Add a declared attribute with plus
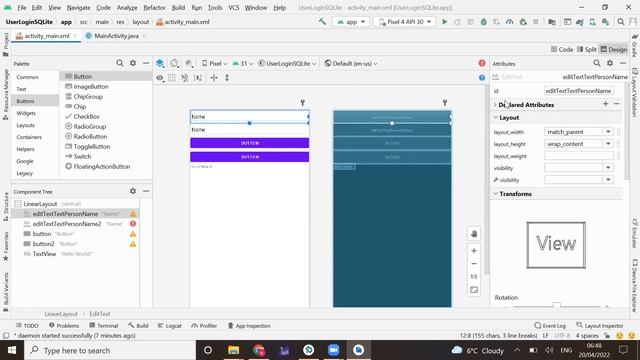 point(606,104)
